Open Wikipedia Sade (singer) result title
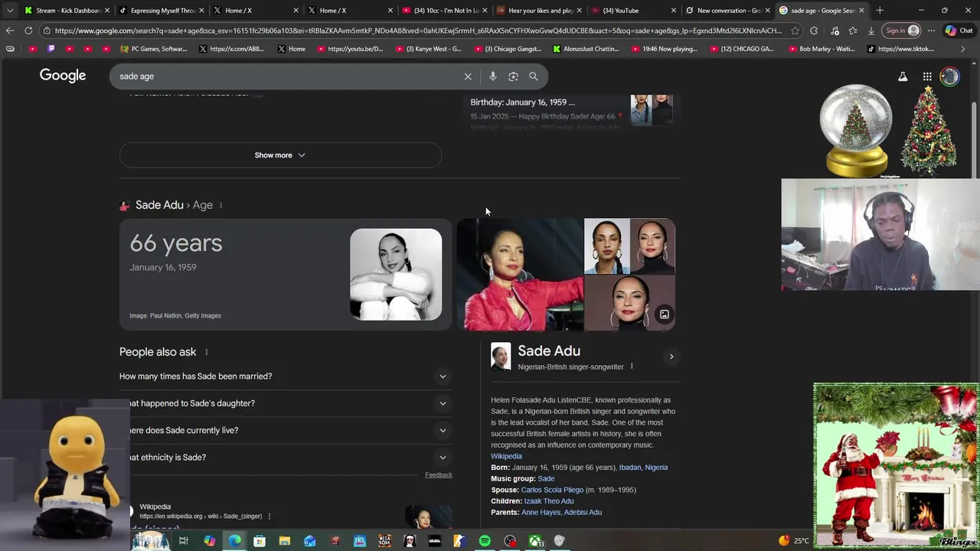Screen dimensions: 980x551 coord(157,528)
